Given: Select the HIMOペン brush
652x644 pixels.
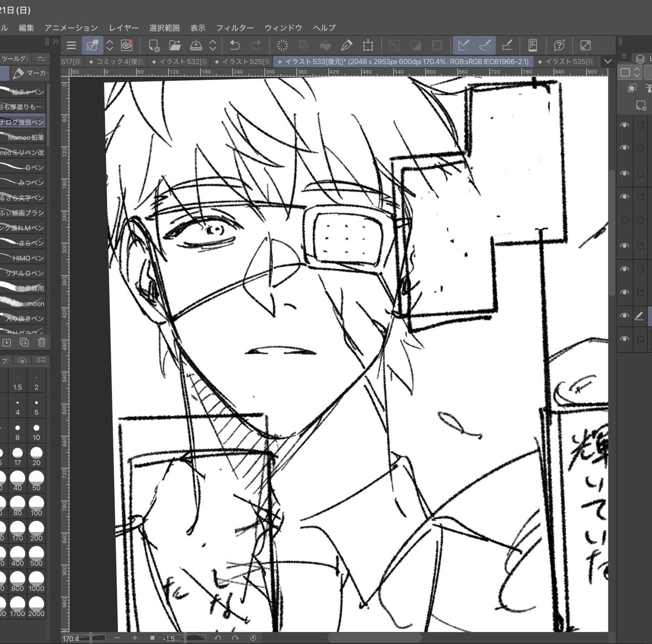Looking at the screenshot, I should [x=23, y=258].
